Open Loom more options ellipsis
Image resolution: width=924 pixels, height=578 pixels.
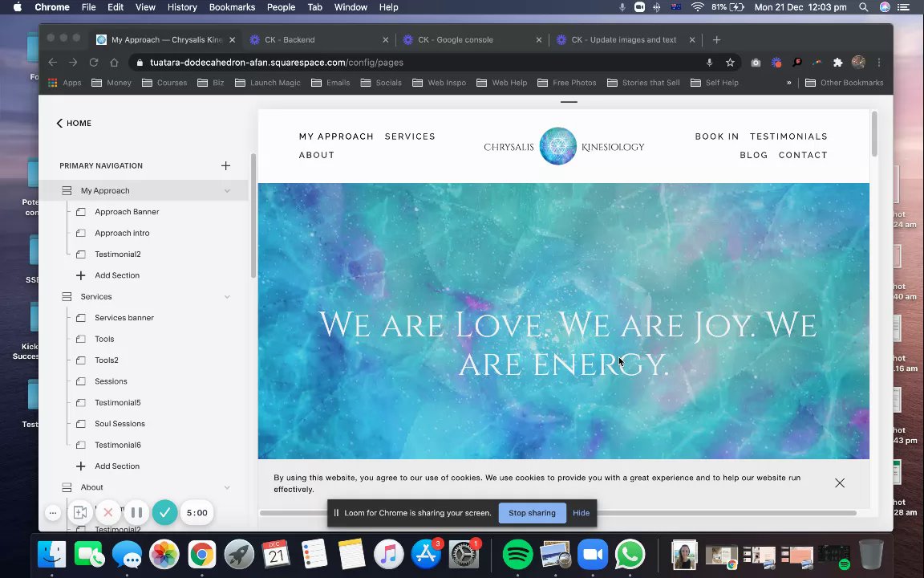tap(53, 512)
